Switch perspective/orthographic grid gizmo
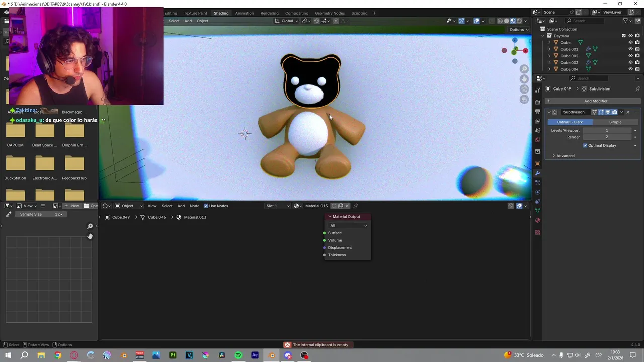 (524, 99)
